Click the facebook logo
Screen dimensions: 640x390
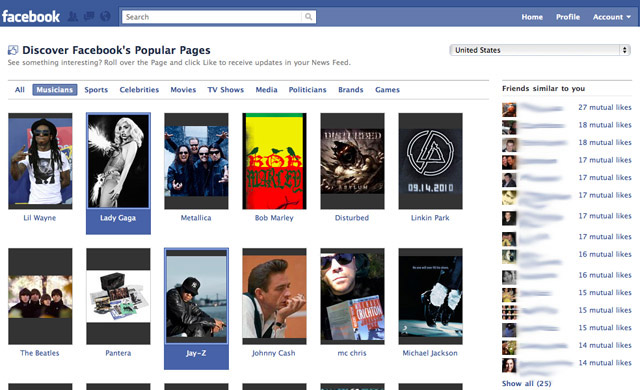pos(31,17)
